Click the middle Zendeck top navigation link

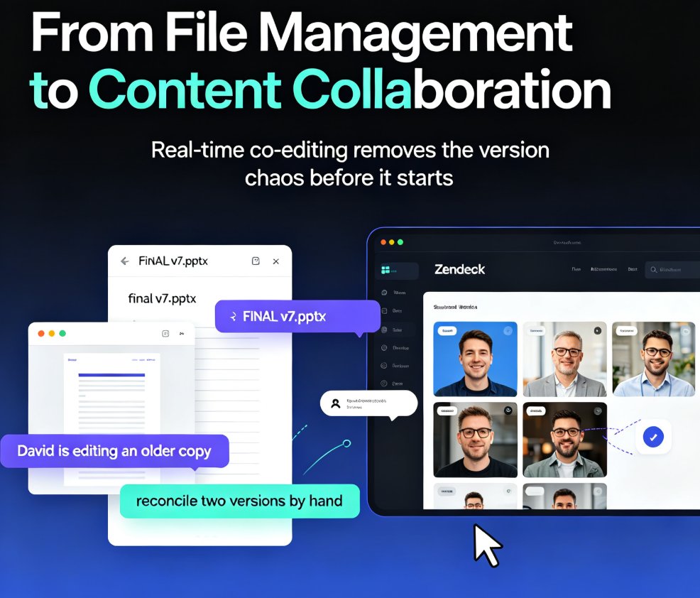point(603,269)
